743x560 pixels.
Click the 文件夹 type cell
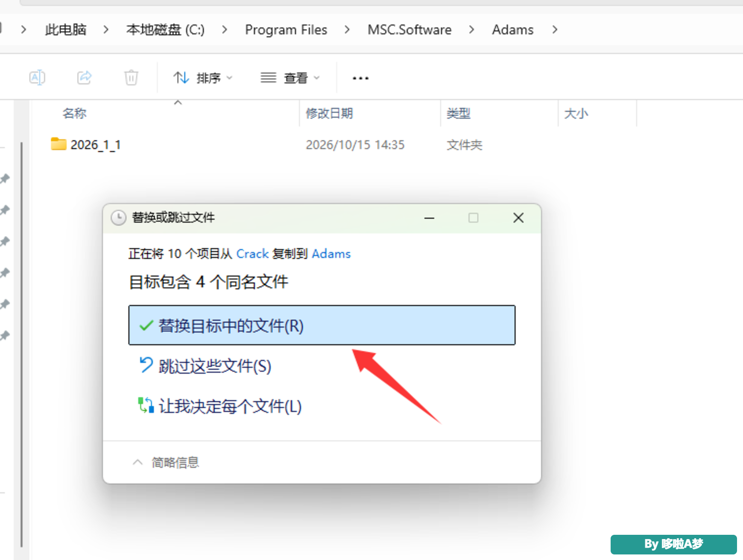464,145
